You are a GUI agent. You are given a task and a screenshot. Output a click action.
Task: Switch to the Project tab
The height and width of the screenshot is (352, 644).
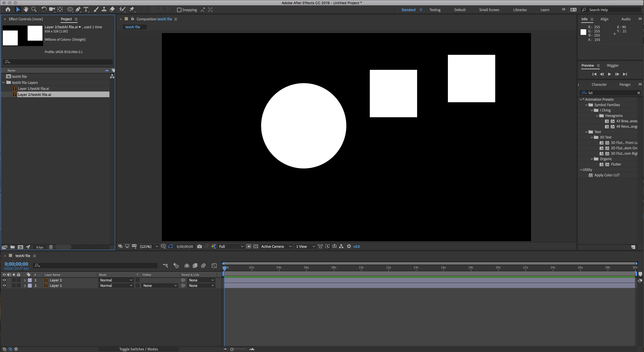pyautogui.click(x=66, y=19)
